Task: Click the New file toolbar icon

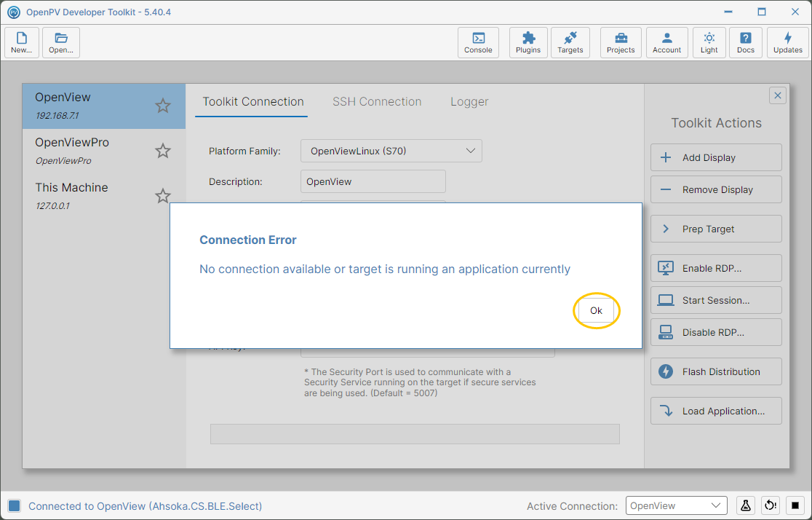Action: pos(22,42)
